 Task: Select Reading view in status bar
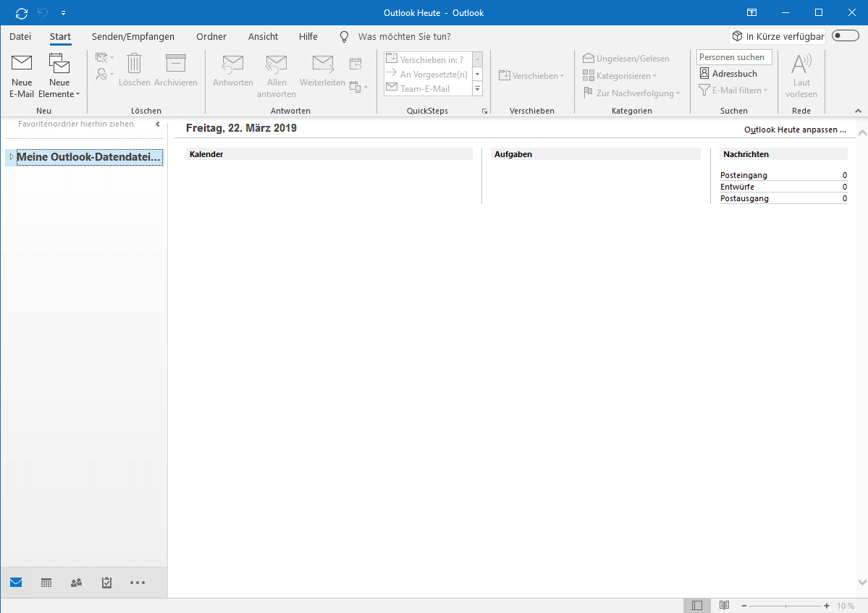click(x=724, y=606)
